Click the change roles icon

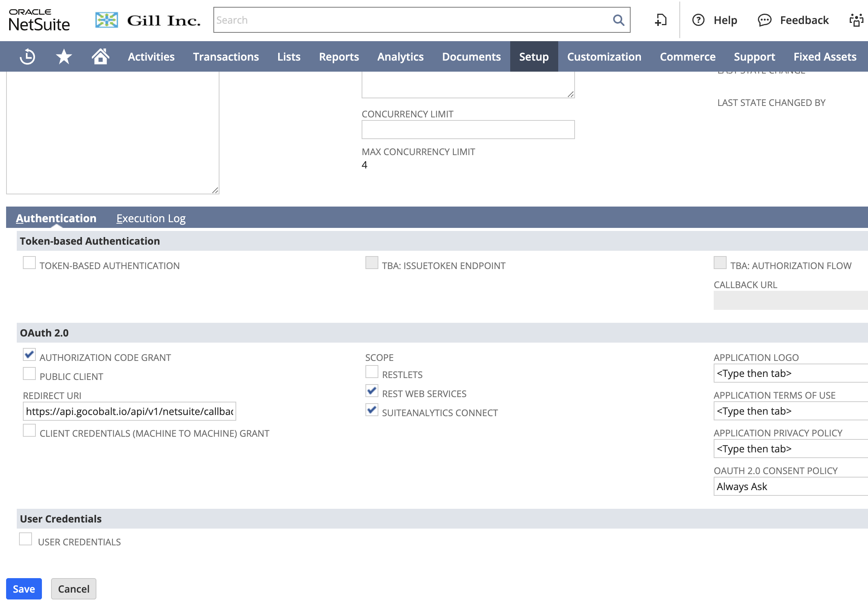(x=857, y=20)
